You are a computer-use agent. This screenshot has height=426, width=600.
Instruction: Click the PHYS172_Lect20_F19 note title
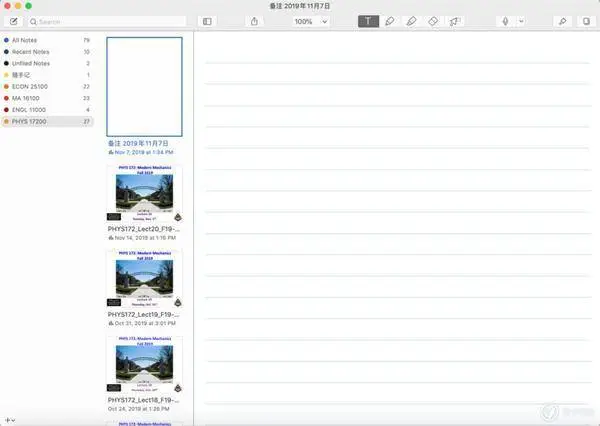[x=143, y=229]
